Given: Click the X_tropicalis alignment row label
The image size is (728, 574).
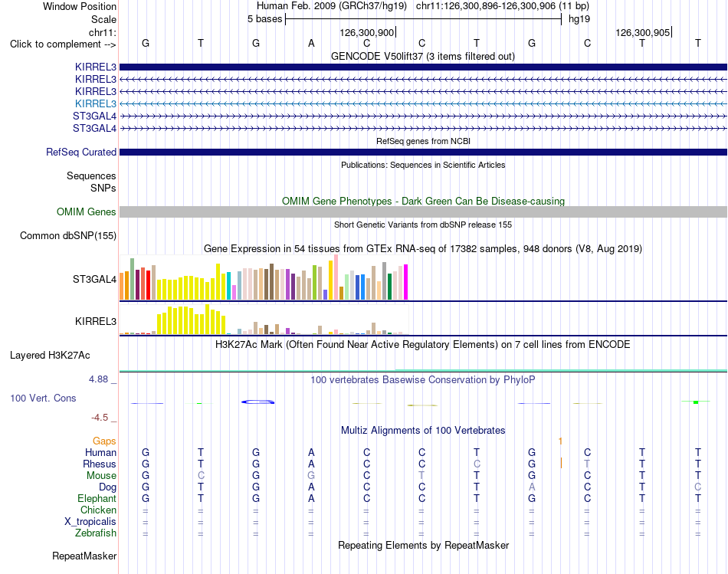Looking at the screenshot, I should (90, 522).
